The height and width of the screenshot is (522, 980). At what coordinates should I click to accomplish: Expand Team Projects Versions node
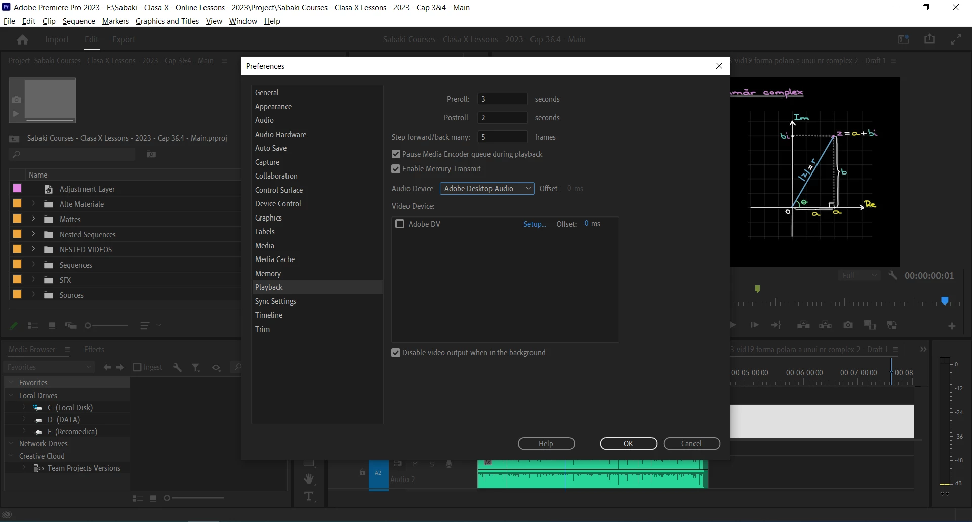pyautogui.click(x=24, y=468)
